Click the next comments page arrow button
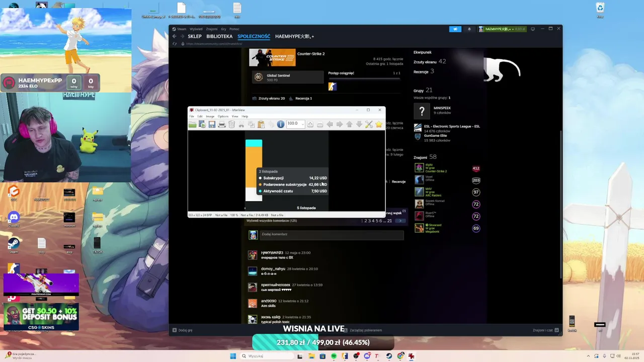The image size is (644, 362). 400,221
